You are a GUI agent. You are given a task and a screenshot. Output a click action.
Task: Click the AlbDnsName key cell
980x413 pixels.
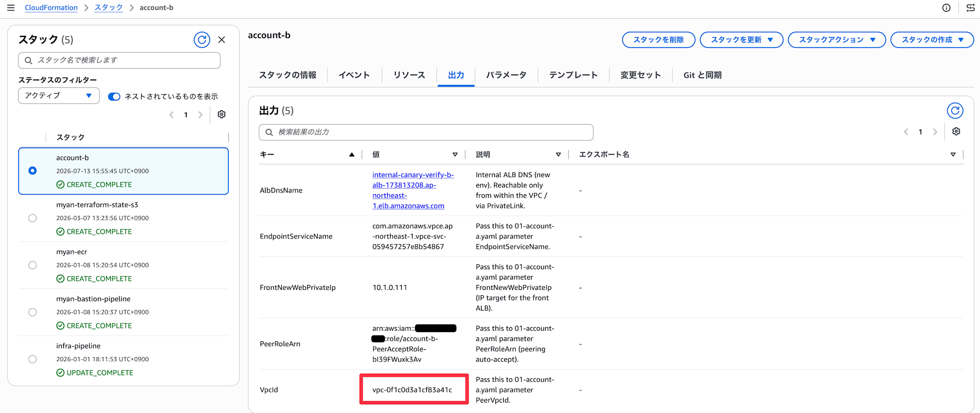point(281,190)
